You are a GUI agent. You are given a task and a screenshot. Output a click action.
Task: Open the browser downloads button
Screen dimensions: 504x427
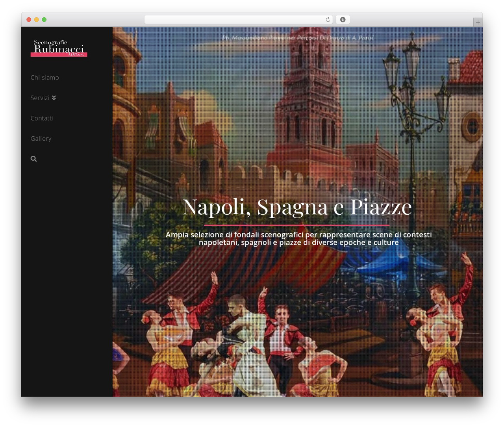(x=343, y=20)
